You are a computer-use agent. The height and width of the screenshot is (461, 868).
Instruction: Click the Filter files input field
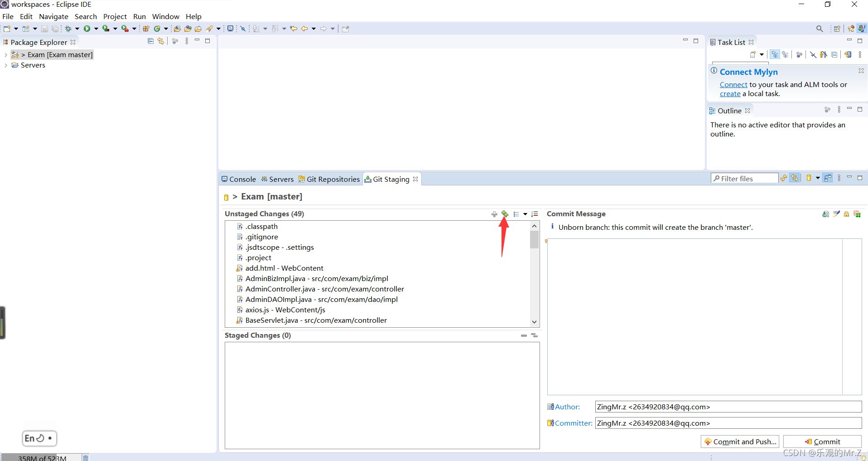744,179
